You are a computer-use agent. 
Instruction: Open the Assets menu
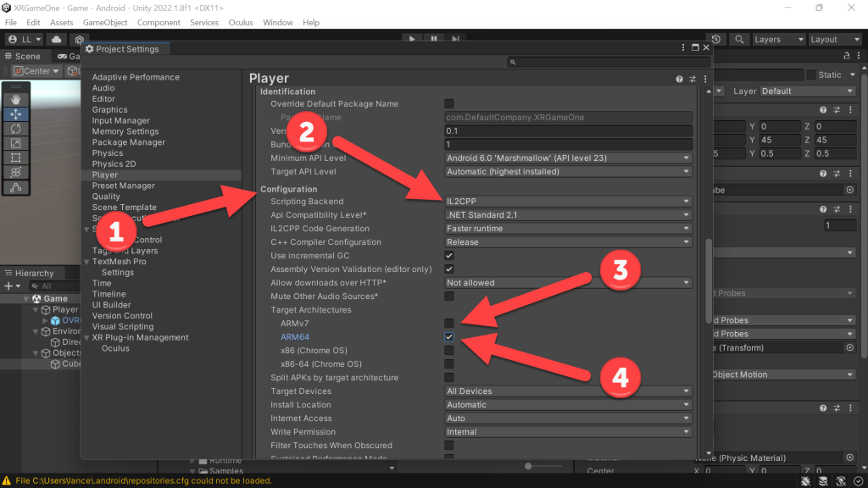pyautogui.click(x=61, y=23)
